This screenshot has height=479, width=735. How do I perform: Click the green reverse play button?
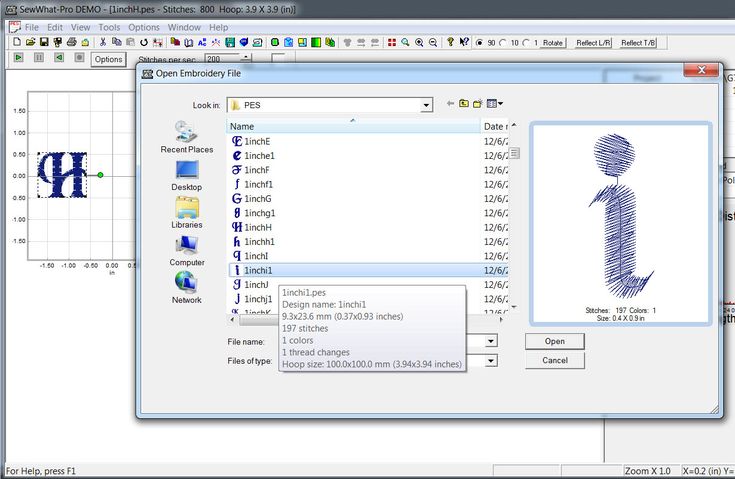[59, 58]
